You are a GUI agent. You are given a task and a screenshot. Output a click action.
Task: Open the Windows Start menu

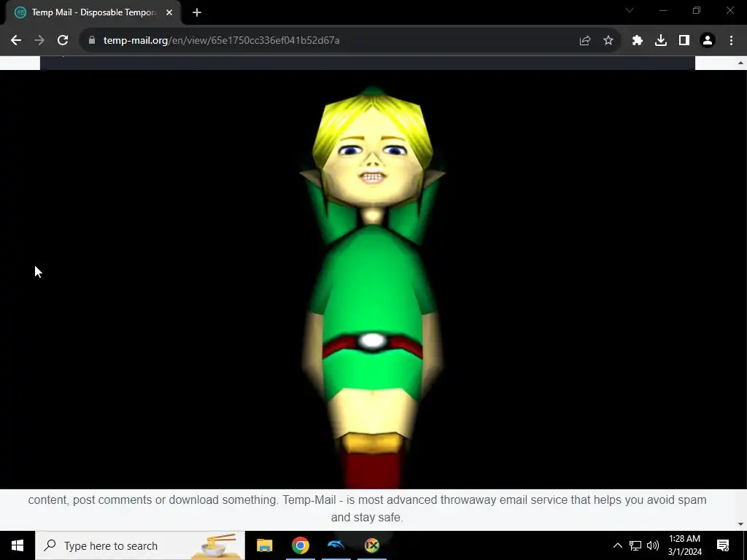click(18, 545)
